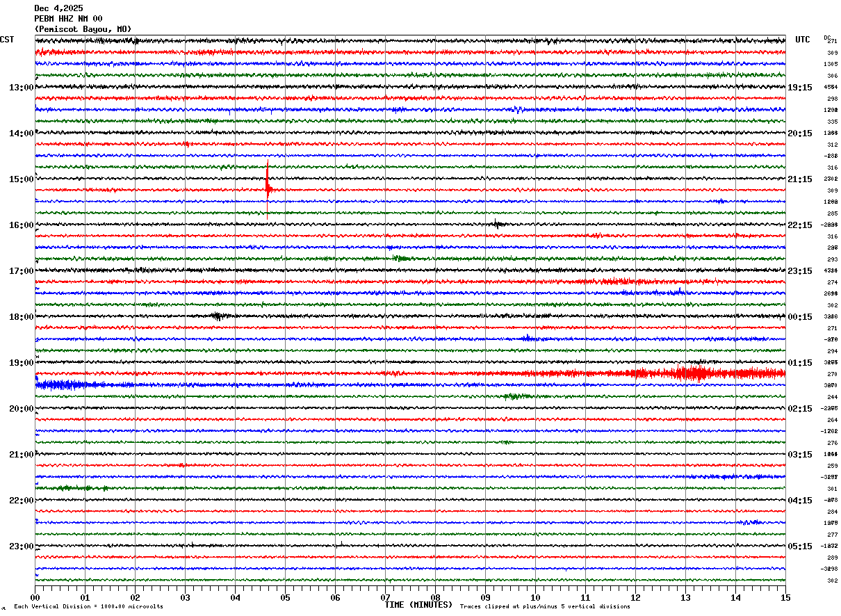Select the 15:00 CST time marker
Image resolution: width=841 pixels, height=616 pixels.
pyautogui.click(x=21, y=179)
